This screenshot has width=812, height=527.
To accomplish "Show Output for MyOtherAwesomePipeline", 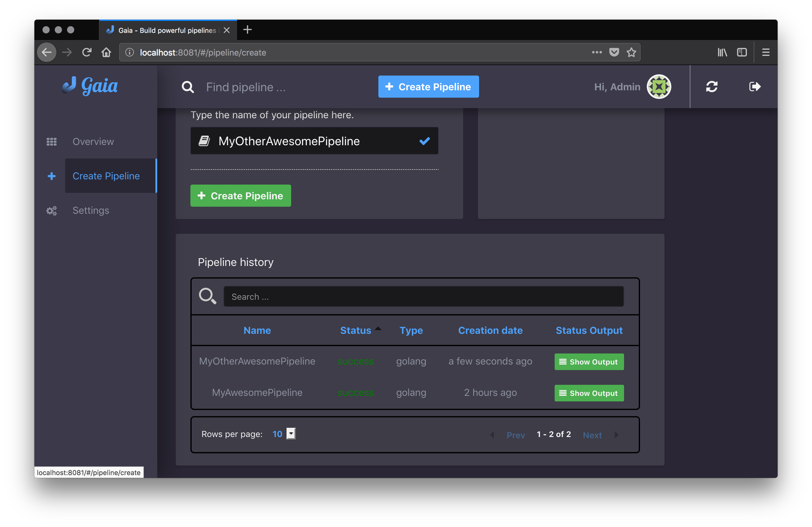I will [x=589, y=361].
